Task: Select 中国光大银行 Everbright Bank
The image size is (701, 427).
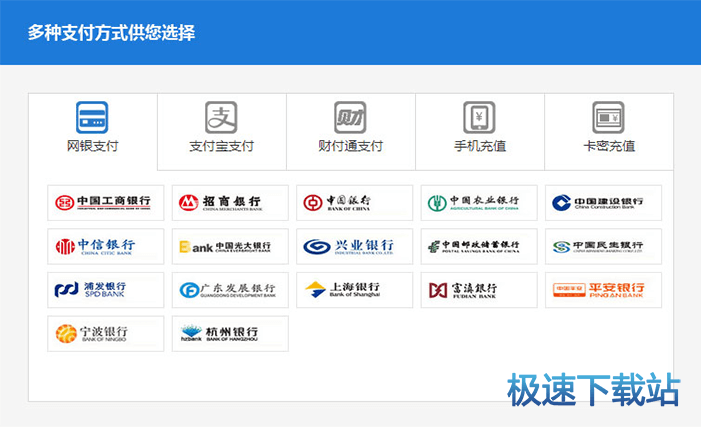Action: tap(230, 246)
